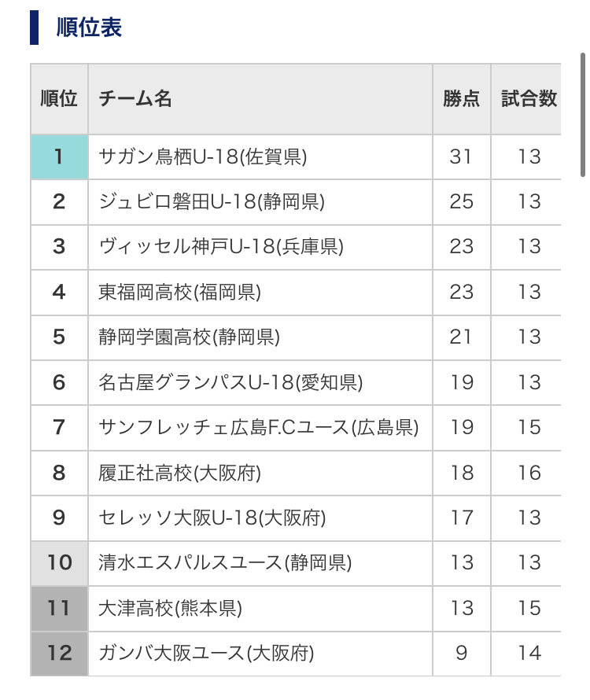Select 大津高校 in the table
This screenshot has height=700, width=590.
coord(170,608)
